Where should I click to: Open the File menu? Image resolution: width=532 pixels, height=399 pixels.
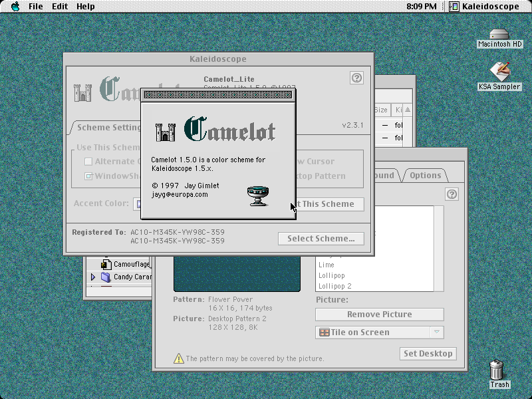tap(36, 7)
